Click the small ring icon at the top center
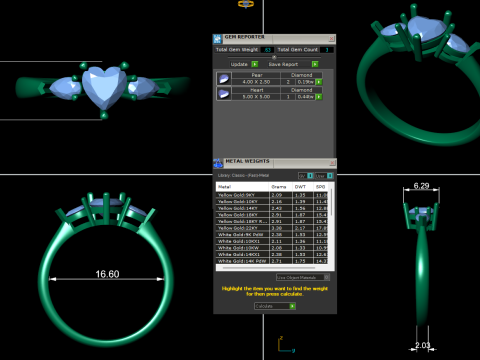The width and height of the screenshot is (480, 360). [x=246, y=4]
